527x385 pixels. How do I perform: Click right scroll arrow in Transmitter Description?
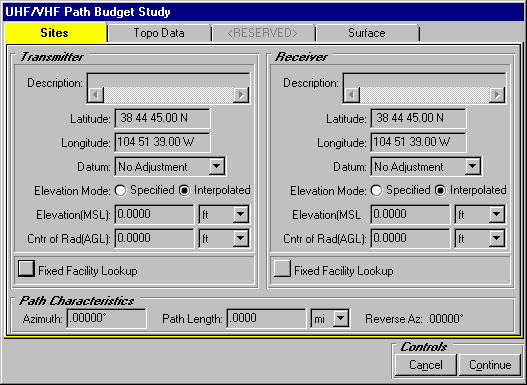241,95
